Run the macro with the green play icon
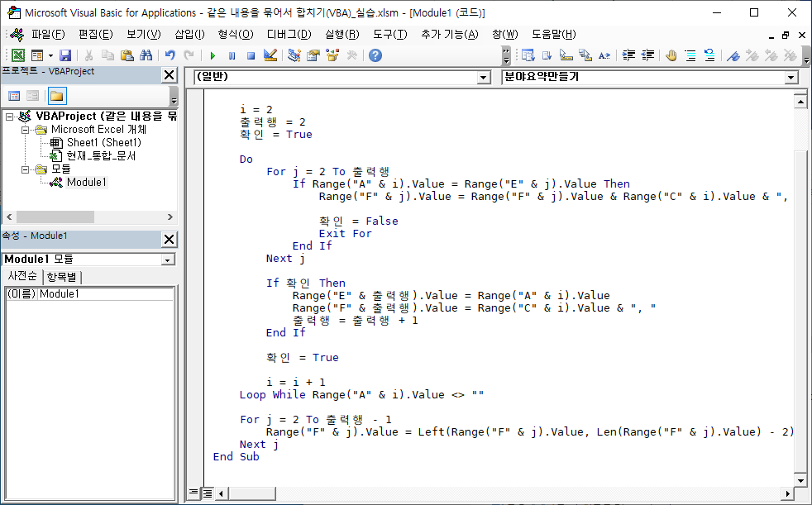The height and width of the screenshot is (505, 812). point(213,55)
